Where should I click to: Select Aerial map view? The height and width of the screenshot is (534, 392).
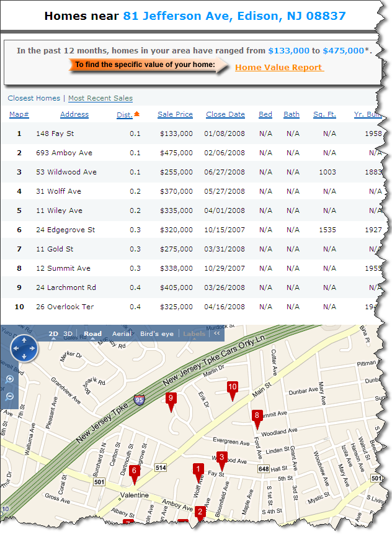pos(122,334)
